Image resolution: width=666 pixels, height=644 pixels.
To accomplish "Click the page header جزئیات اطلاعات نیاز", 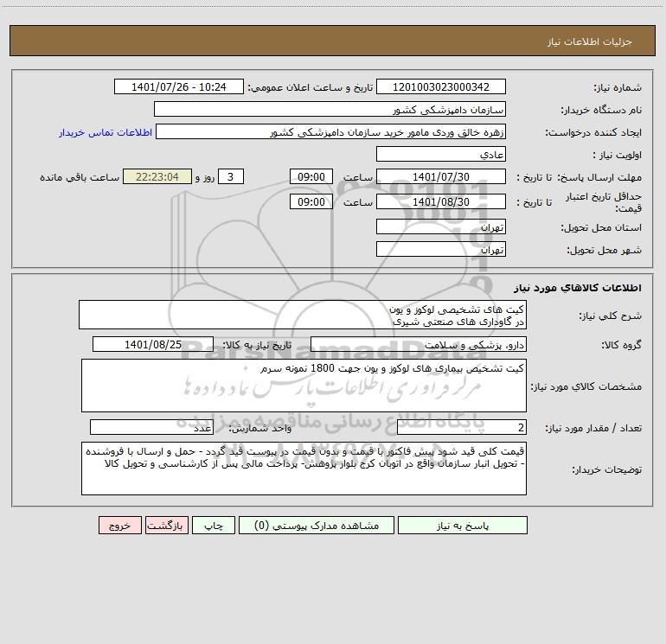I will pos(590,41).
